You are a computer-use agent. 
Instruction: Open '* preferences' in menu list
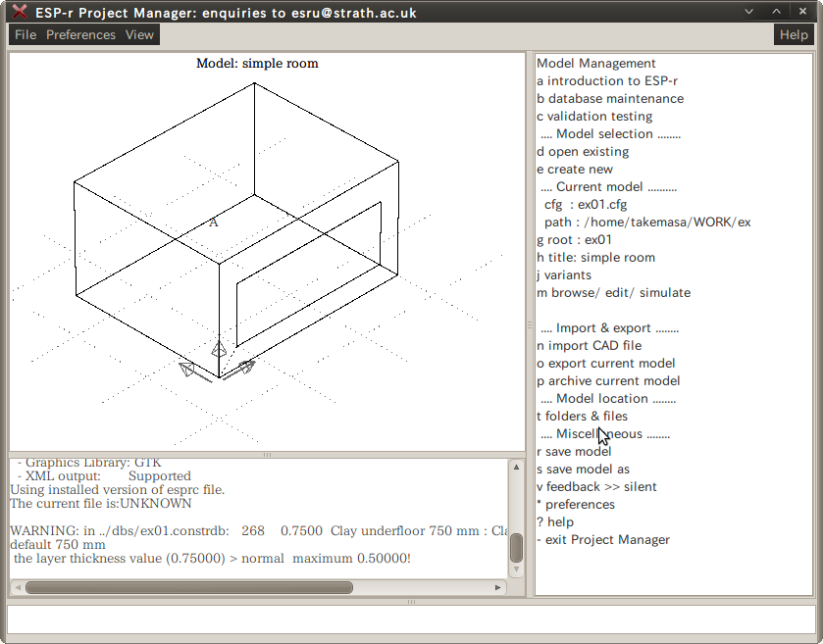coord(576,505)
